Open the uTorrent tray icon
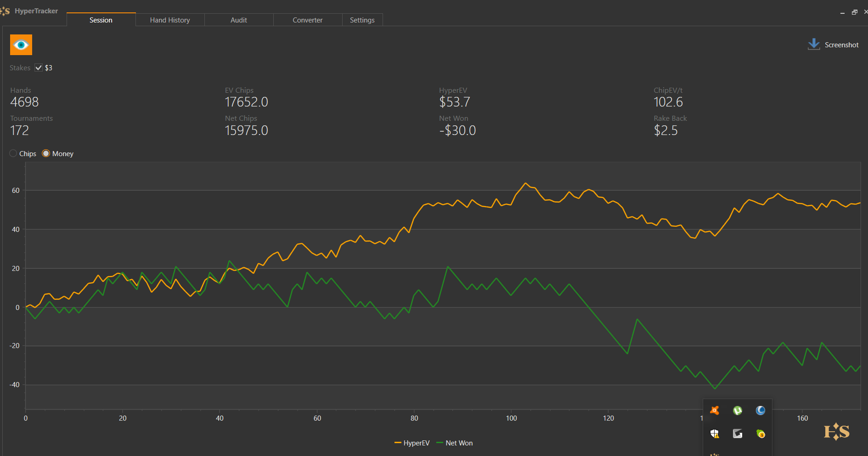868x456 pixels. coord(738,411)
